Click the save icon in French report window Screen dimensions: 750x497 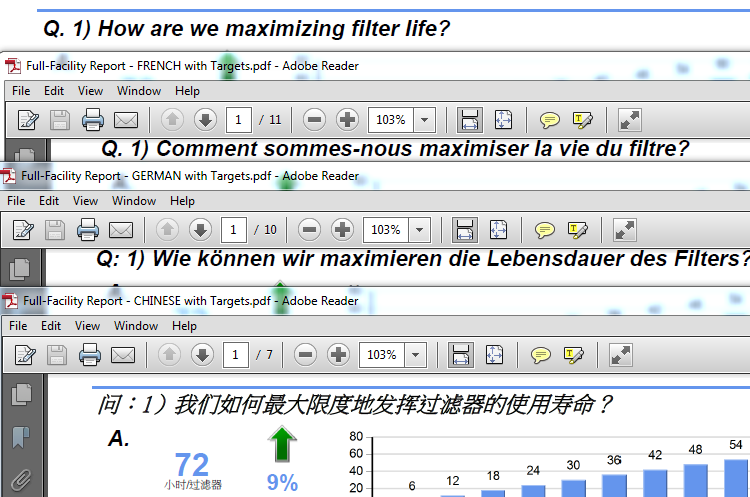click(60, 120)
